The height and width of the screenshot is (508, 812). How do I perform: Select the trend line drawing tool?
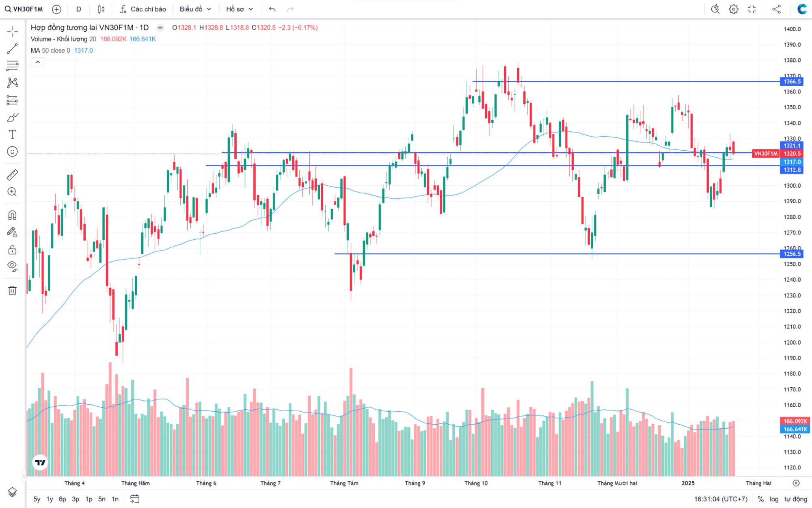tap(12, 49)
